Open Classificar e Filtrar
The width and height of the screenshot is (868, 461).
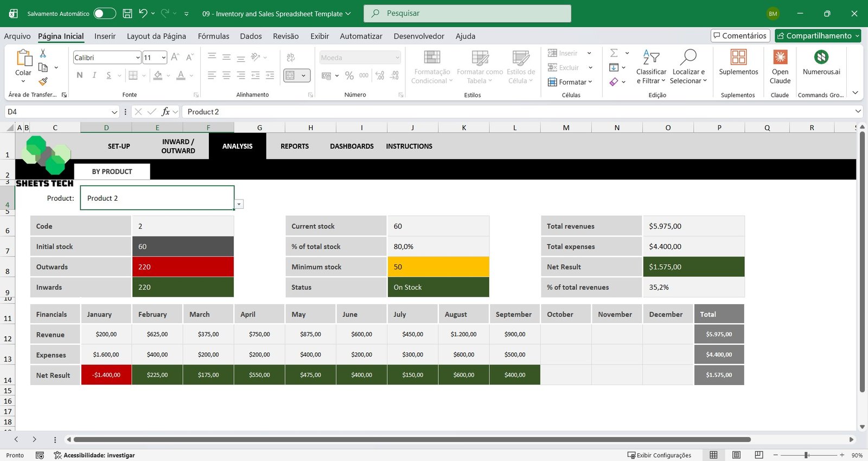tap(651, 67)
